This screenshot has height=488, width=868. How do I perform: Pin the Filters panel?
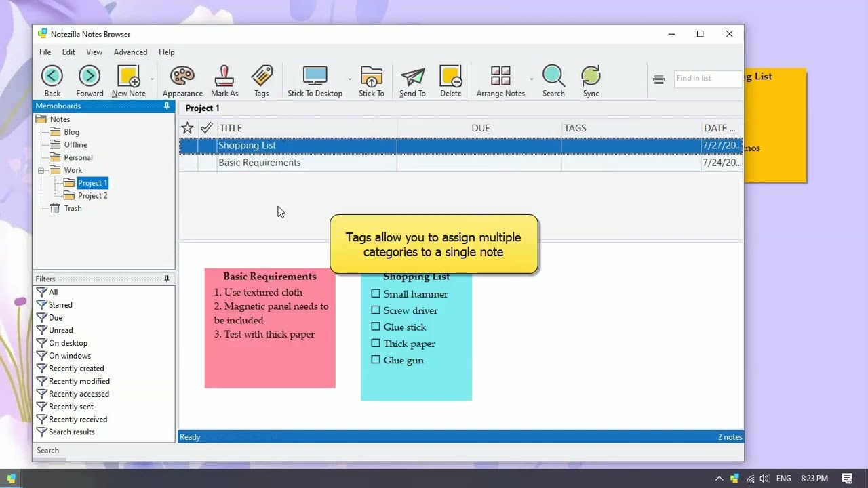[167, 279]
